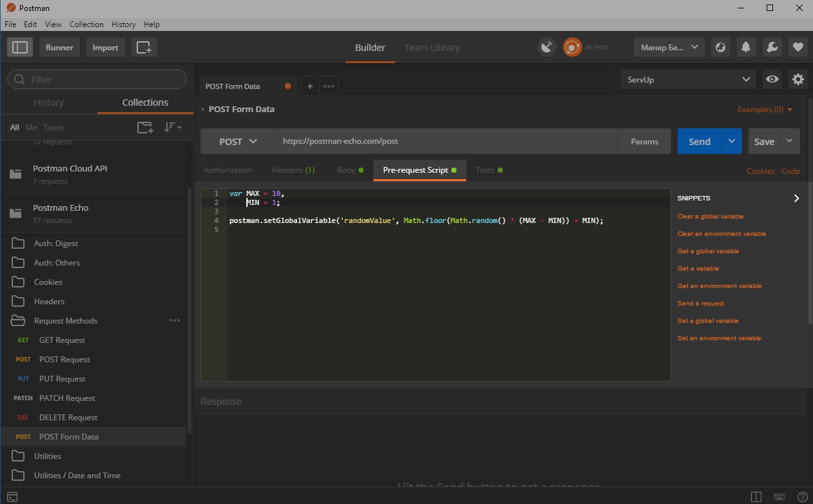Toggle two-pane layout icon at bottom

coord(756,496)
